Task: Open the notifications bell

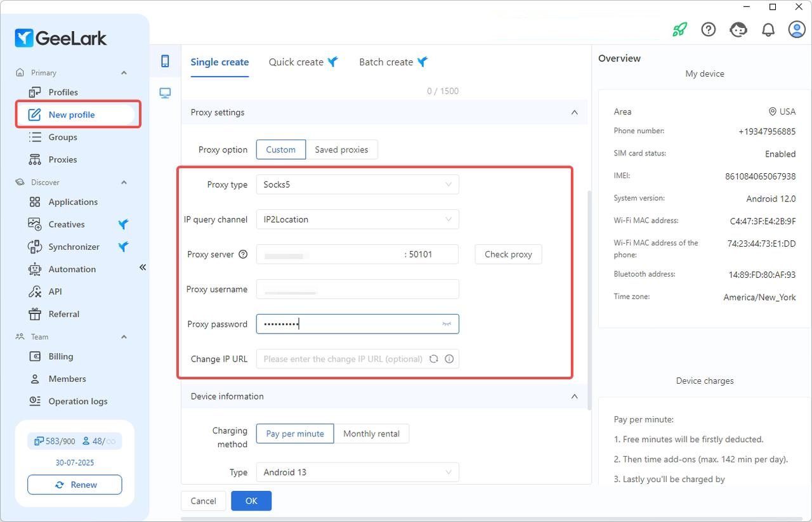Action: (x=768, y=29)
